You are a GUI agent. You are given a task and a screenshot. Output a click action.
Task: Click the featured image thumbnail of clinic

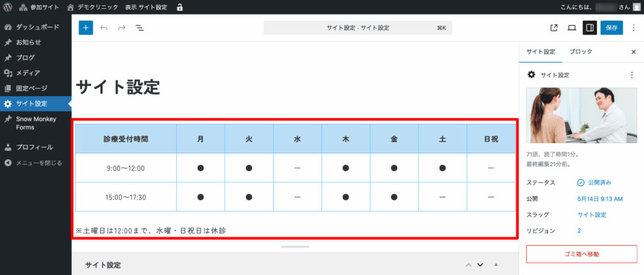[581, 116]
